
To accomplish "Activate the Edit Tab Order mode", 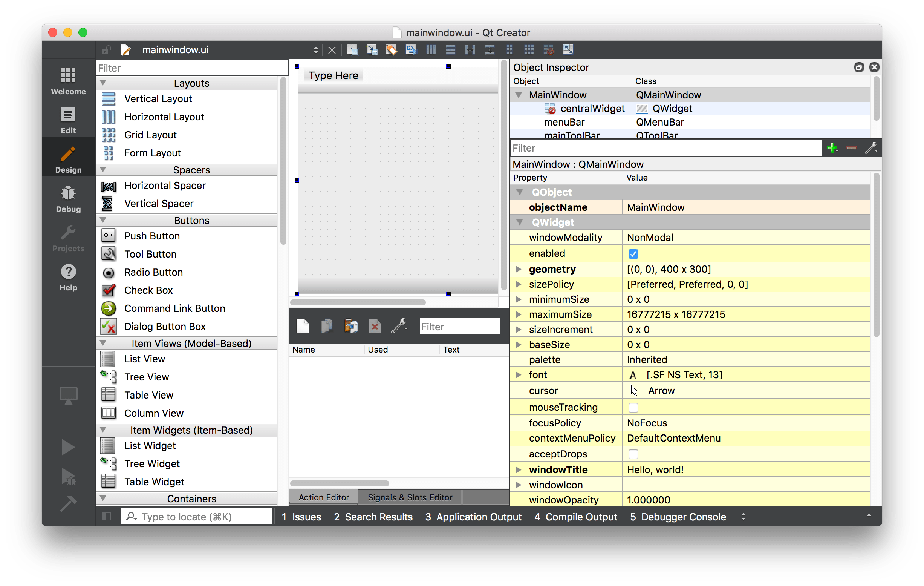I will point(411,49).
